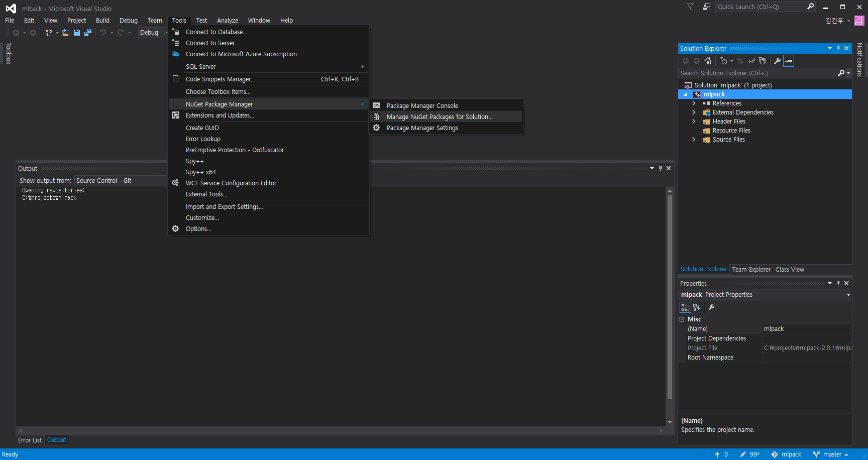This screenshot has width=868, height=460.
Task: Click Show All Files icon in Solution Explorer
Action: 763,61
